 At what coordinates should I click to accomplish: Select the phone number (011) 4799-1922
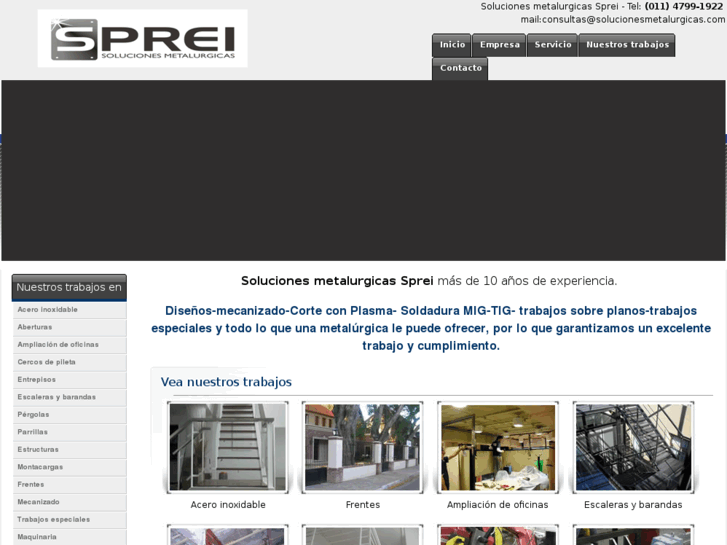684,6
